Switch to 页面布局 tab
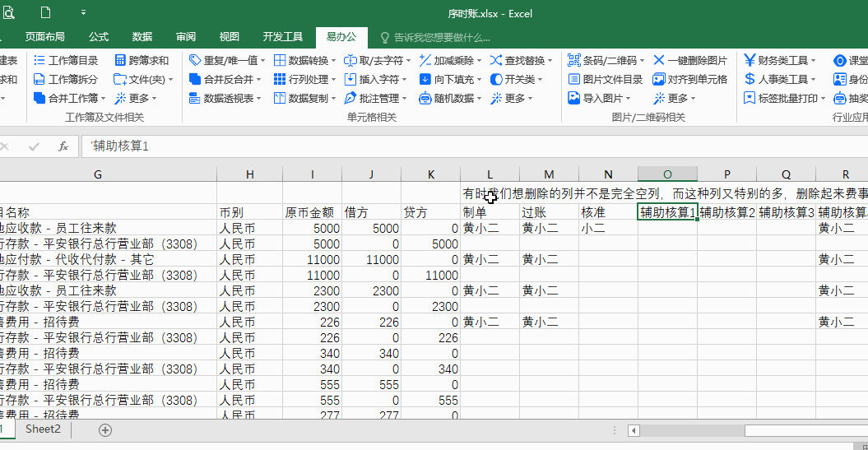This screenshot has height=450, width=868. (x=44, y=36)
